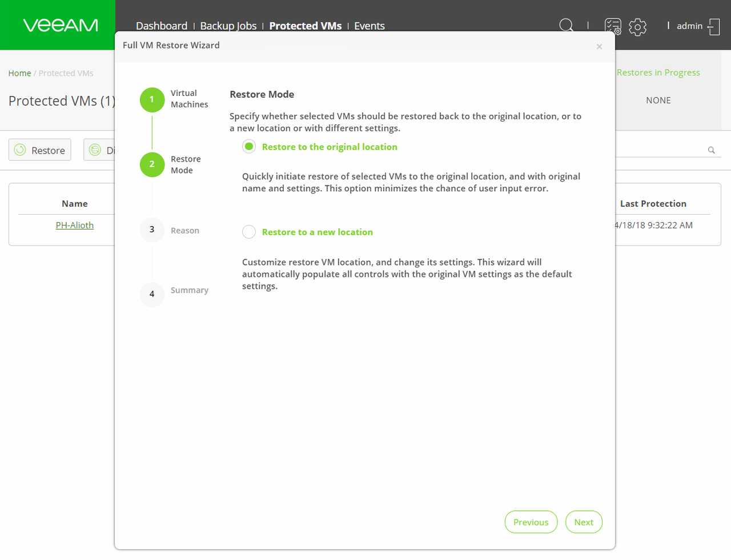This screenshot has height=560, width=731.
Task: Open the Events tab
Action: tap(369, 26)
